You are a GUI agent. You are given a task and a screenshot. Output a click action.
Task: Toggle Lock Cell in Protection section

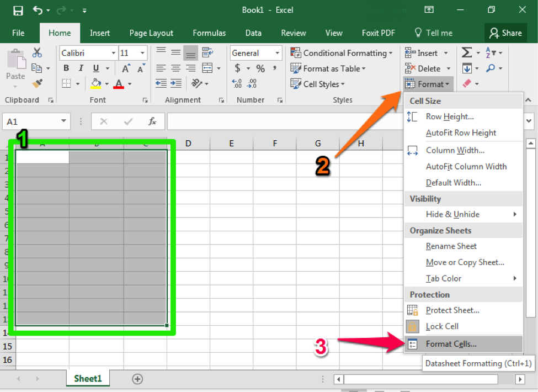pos(441,326)
